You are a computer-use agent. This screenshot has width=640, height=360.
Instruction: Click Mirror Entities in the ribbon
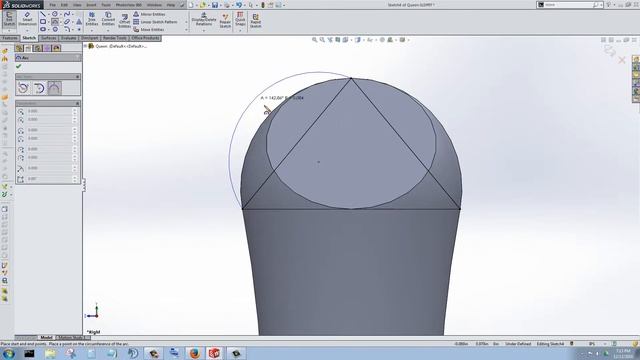pyautogui.click(x=149, y=14)
